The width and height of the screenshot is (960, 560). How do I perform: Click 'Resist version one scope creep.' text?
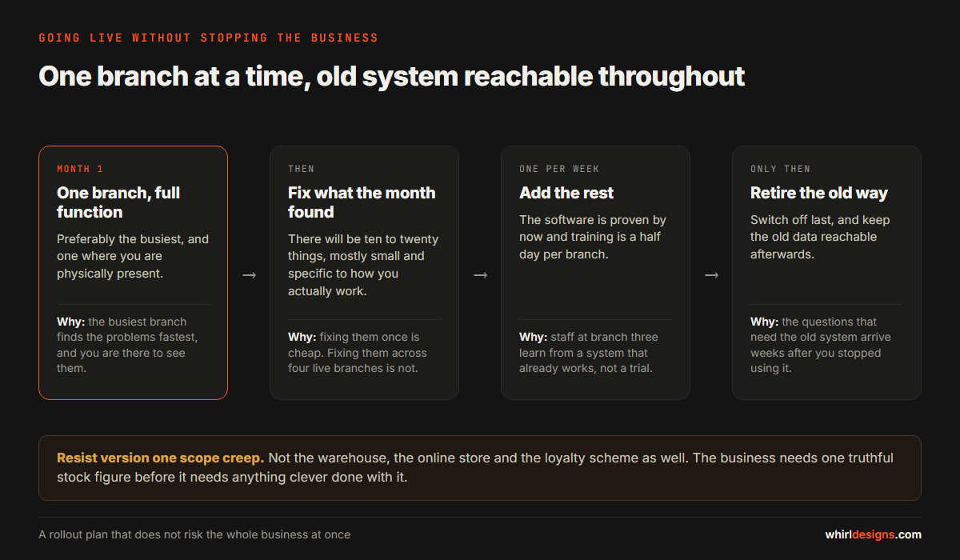[160, 458]
